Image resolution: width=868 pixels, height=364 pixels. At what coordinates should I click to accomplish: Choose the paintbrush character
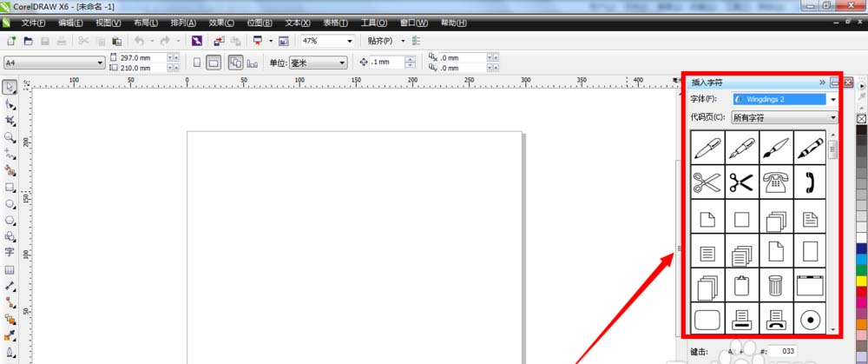coord(775,148)
